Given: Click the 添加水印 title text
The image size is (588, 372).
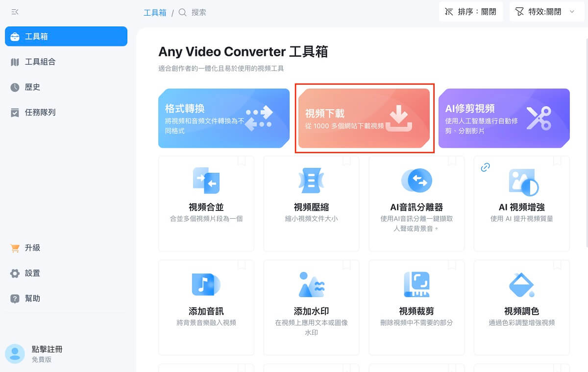Looking at the screenshot, I should click(x=311, y=311).
